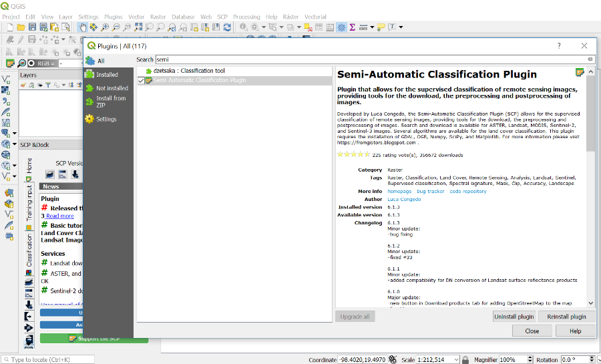601x364 pixels.
Task: Open the Install from ZIP tab
Action: (108, 102)
